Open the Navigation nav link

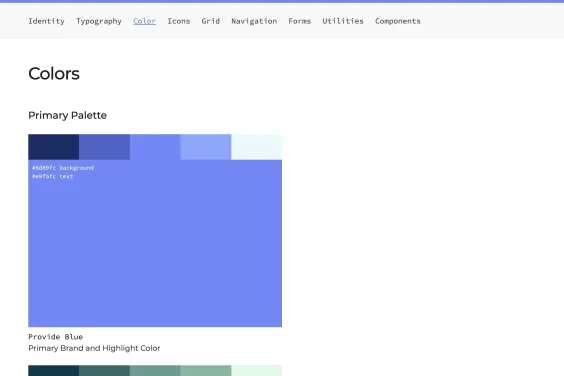coord(254,21)
